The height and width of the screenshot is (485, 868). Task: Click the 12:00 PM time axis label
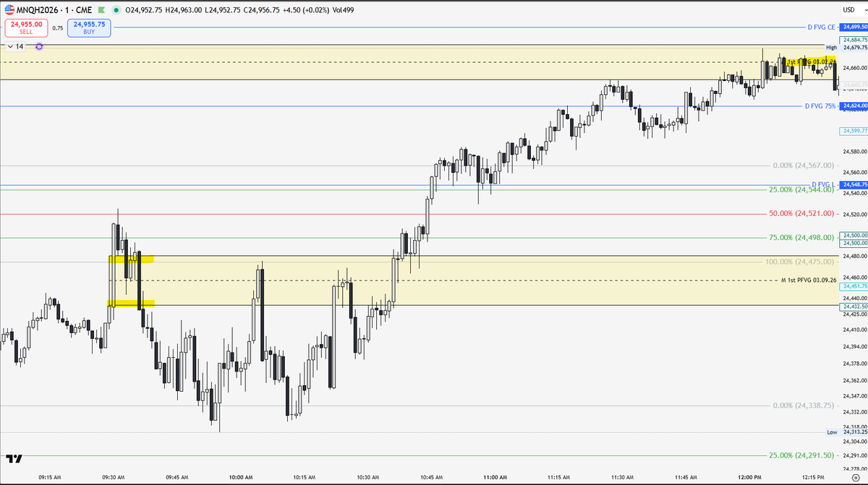[x=749, y=477]
